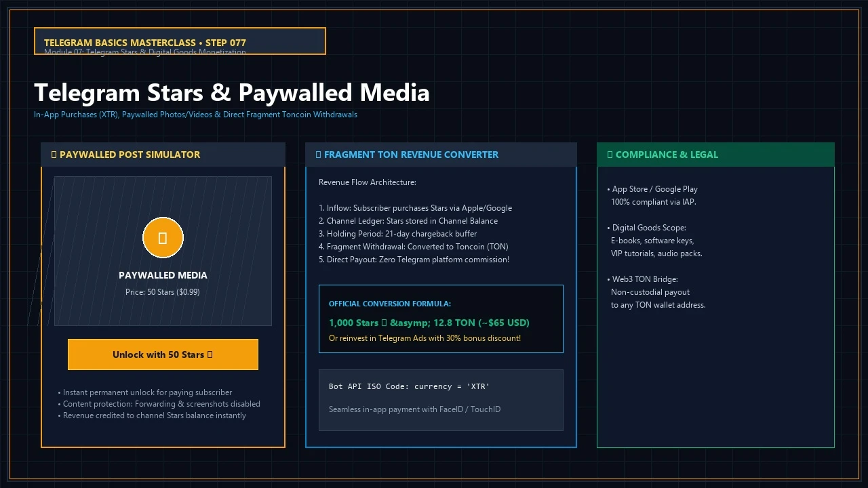The height and width of the screenshot is (488, 868).
Task: Click Seamless in-app payment with FaceID text
Action: tap(414, 409)
